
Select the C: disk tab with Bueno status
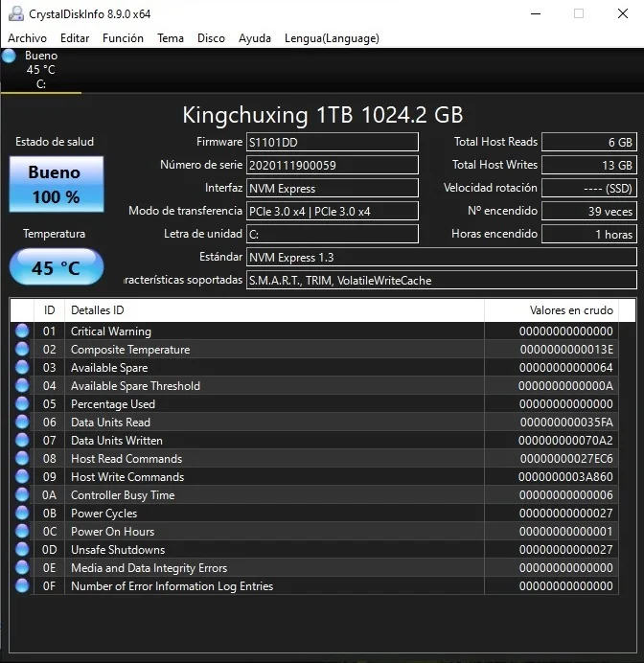tap(41, 70)
